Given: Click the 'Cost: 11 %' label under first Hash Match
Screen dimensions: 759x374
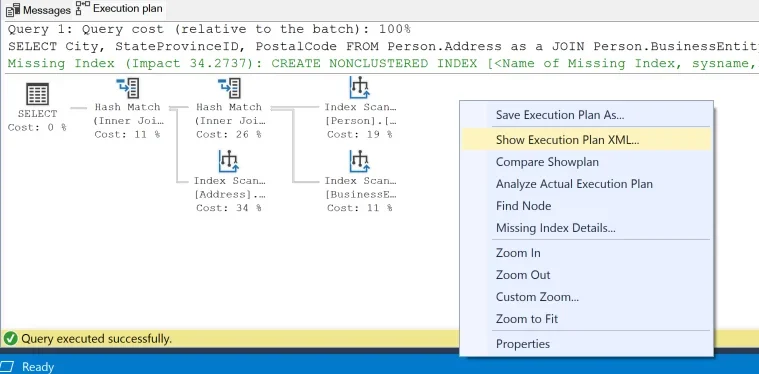Looking at the screenshot, I should pyautogui.click(x=127, y=135).
